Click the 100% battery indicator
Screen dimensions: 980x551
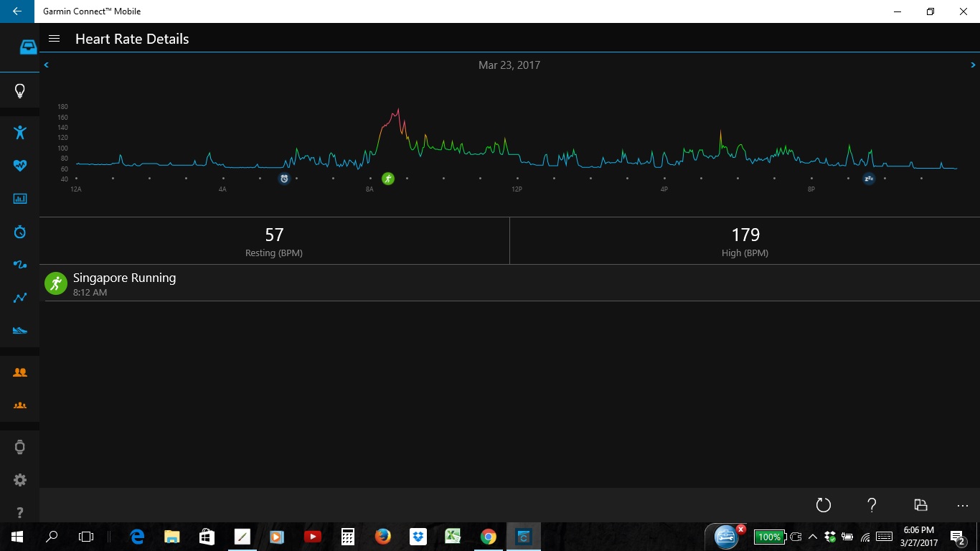(x=769, y=537)
